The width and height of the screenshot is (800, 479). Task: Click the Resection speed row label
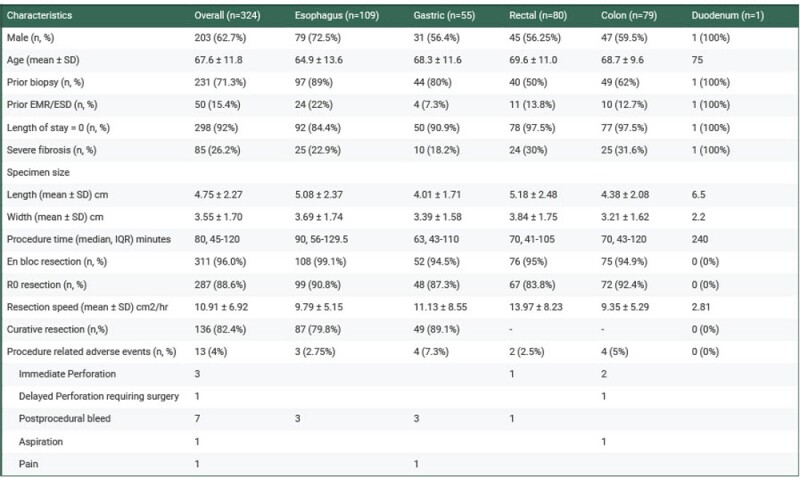87,307
